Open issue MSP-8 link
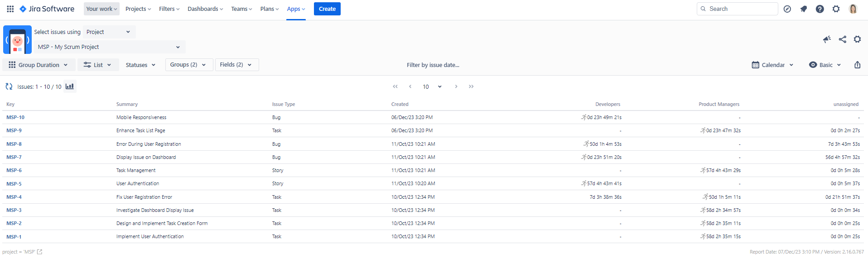 [14, 144]
